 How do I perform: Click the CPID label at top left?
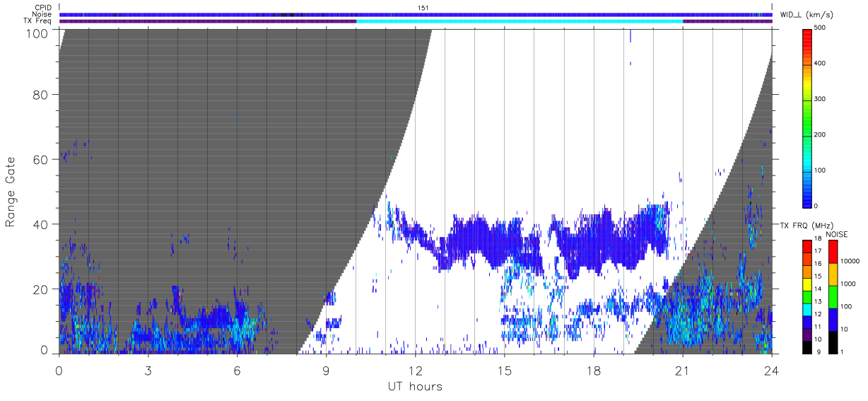point(43,8)
